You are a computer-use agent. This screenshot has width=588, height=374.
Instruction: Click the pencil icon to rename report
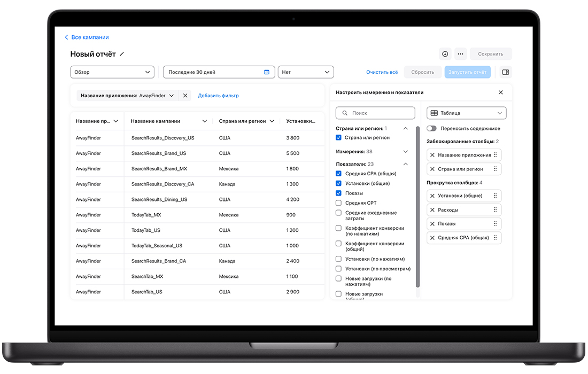pos(122,54)
